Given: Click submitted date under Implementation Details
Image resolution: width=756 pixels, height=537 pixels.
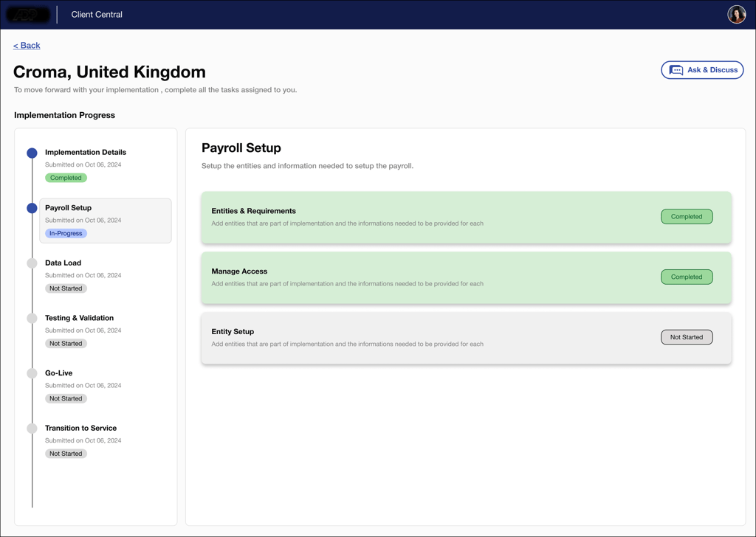Looking at the screenshot, I should click(83, 164).
